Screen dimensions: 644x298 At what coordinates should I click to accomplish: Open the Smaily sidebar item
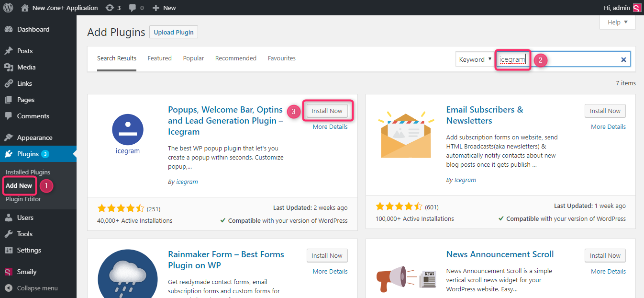pyautogui.click(x=38, y=272)
